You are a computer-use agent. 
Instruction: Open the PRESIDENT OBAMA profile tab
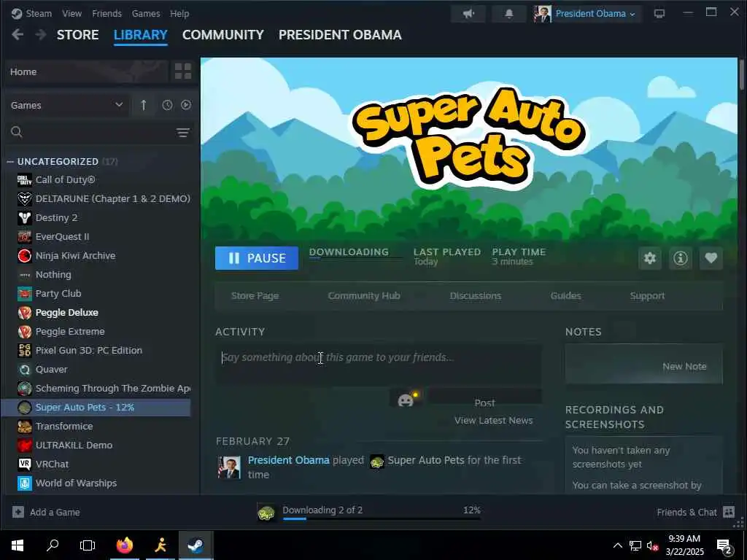pyautogui.click(x=340, y=35)
